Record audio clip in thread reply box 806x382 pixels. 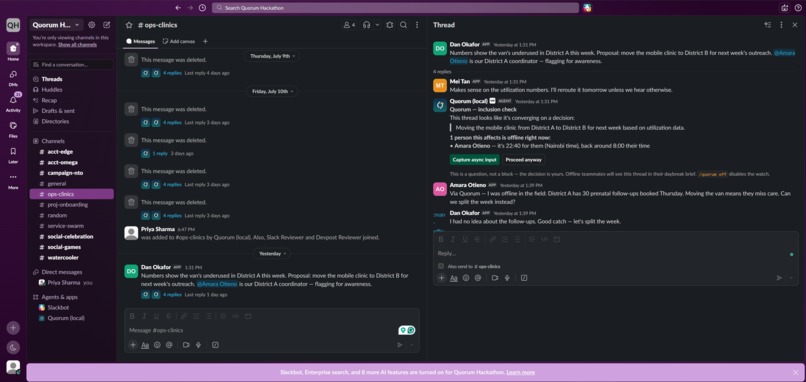coord(507,278)
